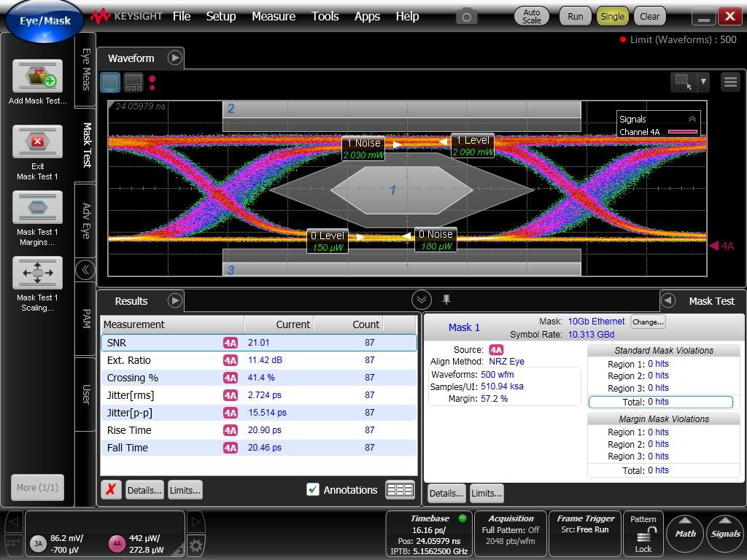Open waveform hamburger menu icon
This screenshot has width=747, height=560.
(729, 82)
